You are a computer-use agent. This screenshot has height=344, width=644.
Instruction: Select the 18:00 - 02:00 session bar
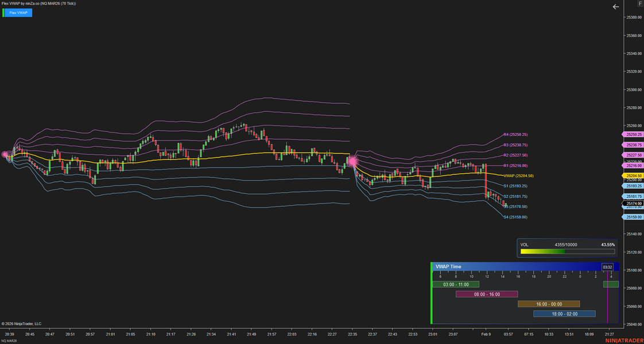[564, 314]
